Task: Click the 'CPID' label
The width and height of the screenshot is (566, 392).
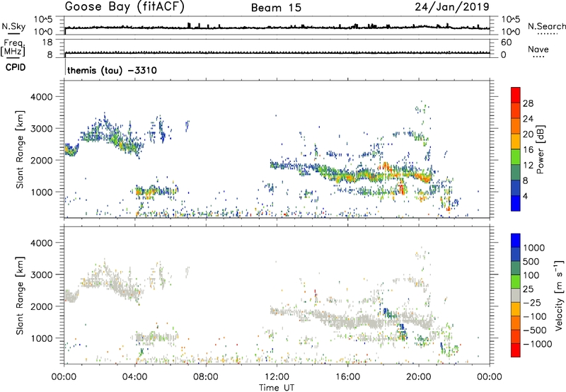Action: tap(16, 67)
